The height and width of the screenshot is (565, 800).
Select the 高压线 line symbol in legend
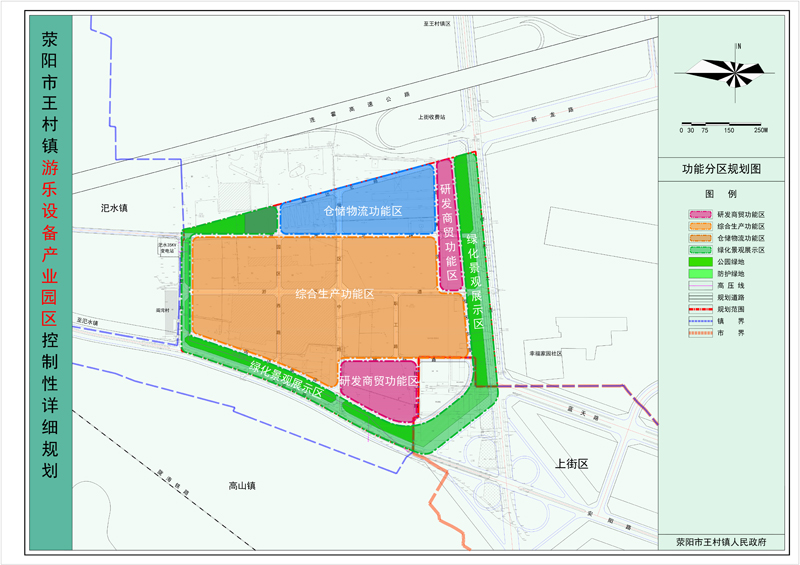698,284
